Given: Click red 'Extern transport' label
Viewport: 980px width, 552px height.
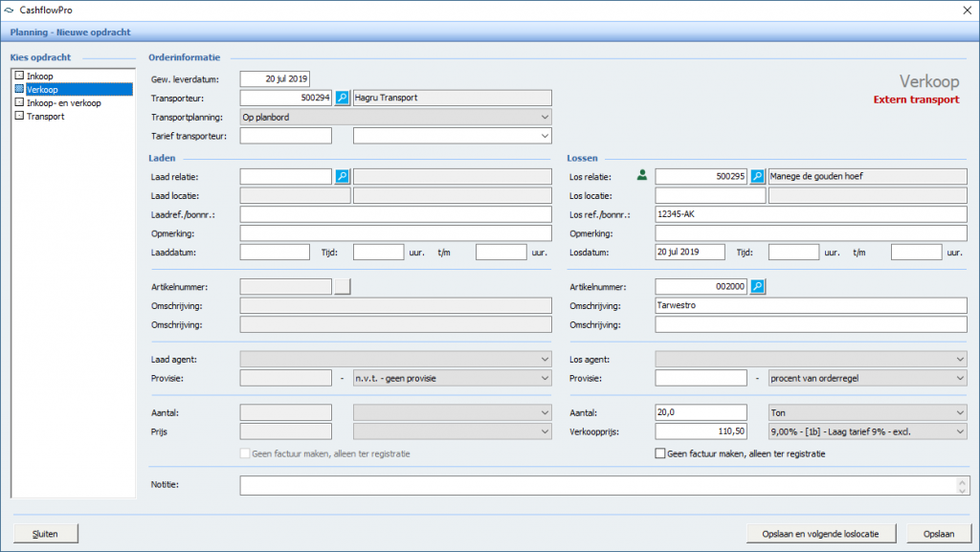Looking at the screenshot, I should 916,99.
